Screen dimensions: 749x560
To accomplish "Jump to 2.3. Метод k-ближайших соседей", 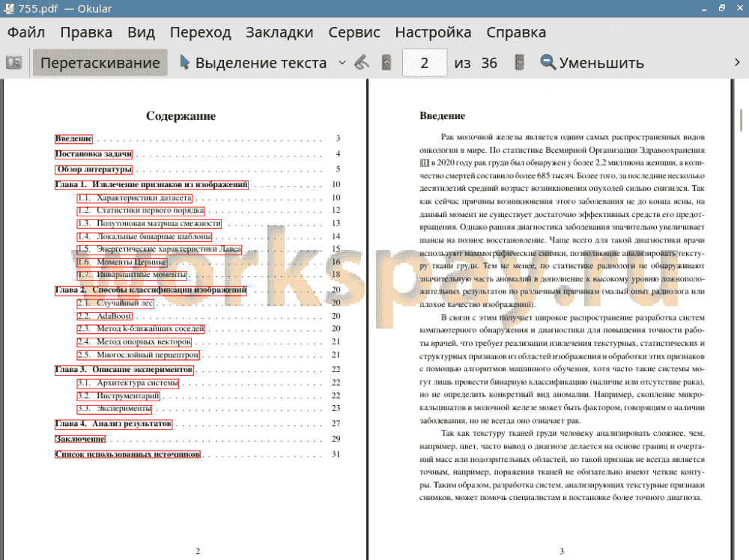I will click(x=141, y=329).
